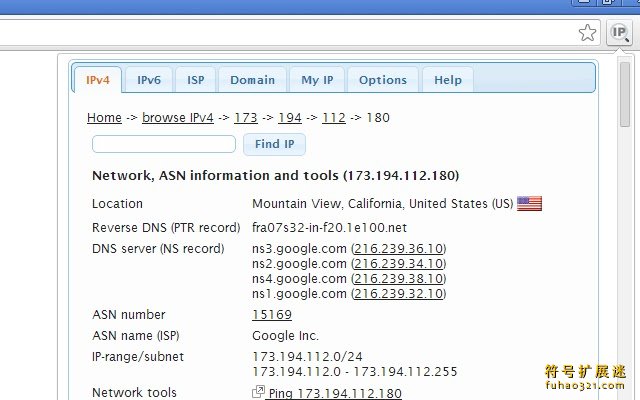The width and height of the screenshot is (640, 400).
Task: Click the 173 breadcrumb link
Action: (246, 118)
